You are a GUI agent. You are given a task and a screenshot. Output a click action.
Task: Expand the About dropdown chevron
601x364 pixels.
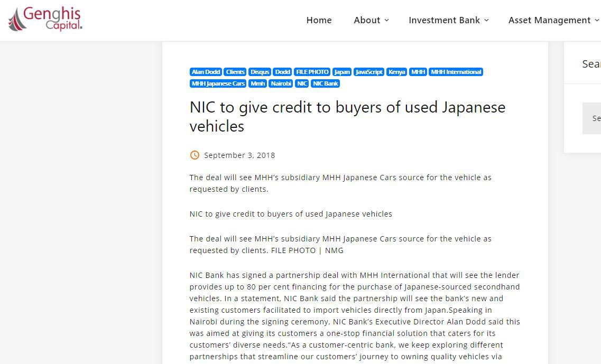click(386, 20)
